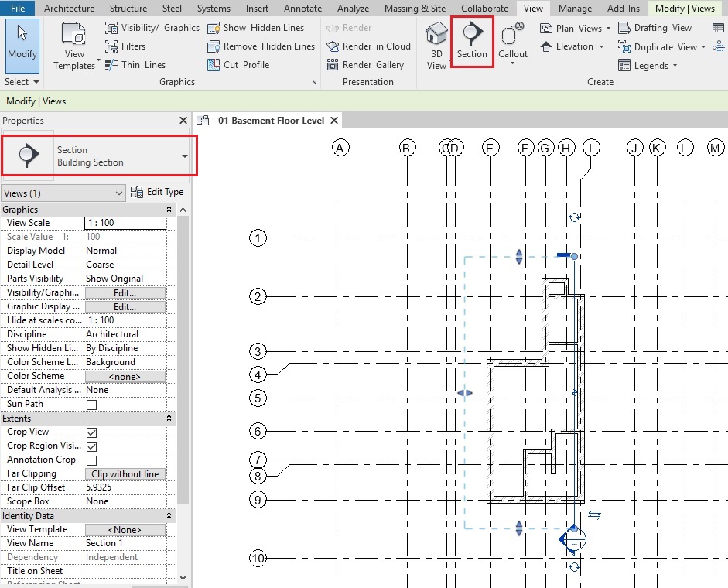Click the Edit Type button
728x588 pixels.
(157, 192)
